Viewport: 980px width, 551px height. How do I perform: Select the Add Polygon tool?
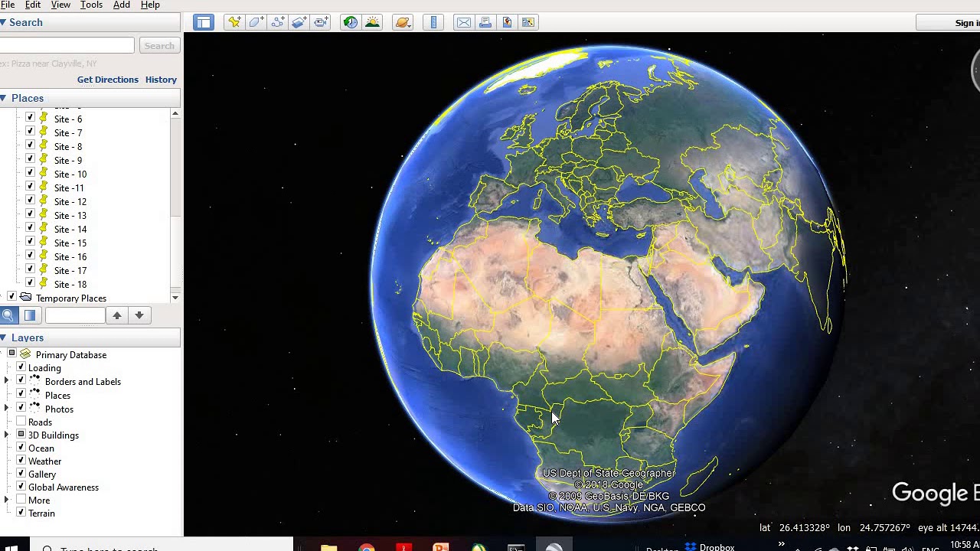pos(256,22)
